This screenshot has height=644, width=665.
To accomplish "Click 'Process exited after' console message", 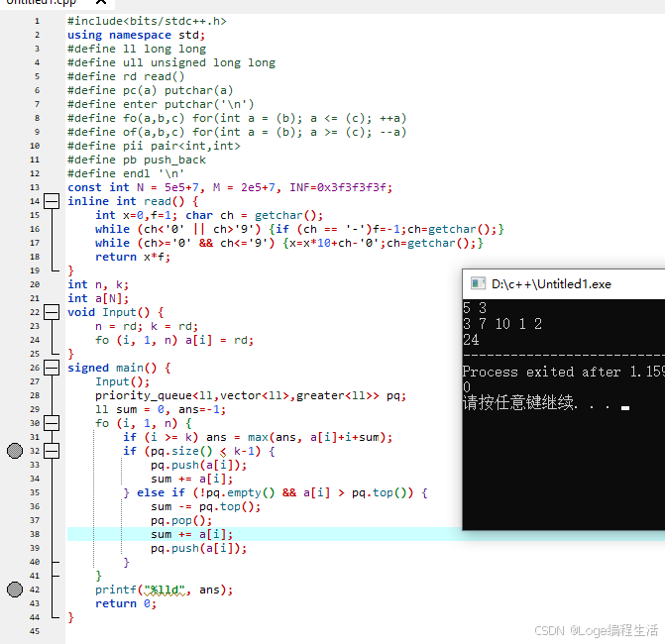I will (x=541, y=372).
